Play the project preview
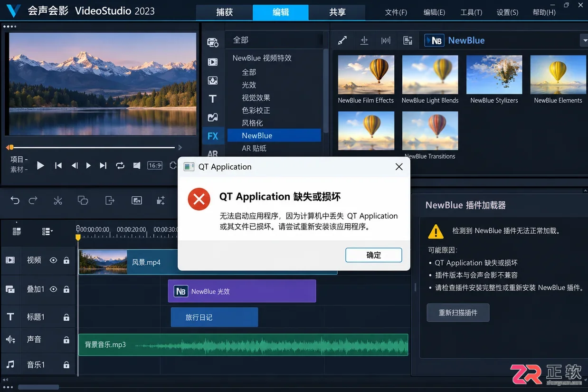 tap(40, 165)
